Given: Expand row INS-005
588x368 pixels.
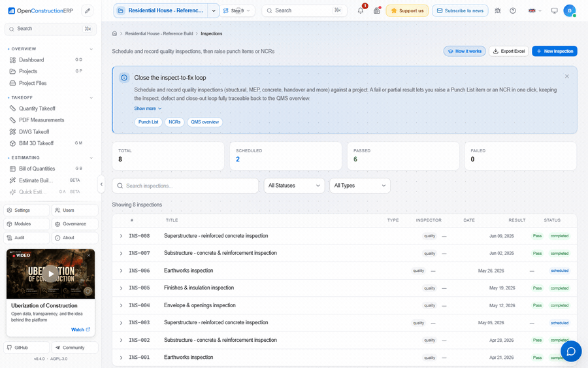Looking at the screenshot, I should tap(121, 288).
